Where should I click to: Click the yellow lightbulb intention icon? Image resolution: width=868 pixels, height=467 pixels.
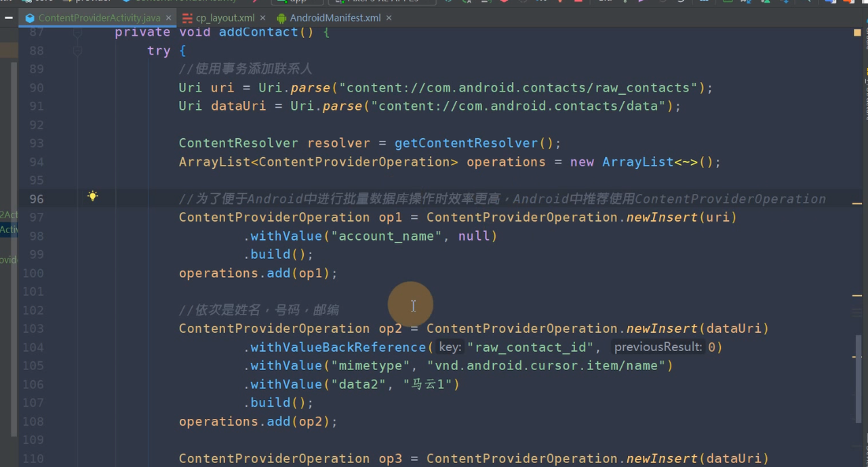[x=93, y=197]
